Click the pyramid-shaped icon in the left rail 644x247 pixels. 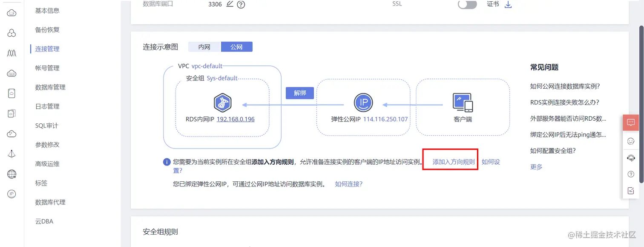[x=12, y=154]
